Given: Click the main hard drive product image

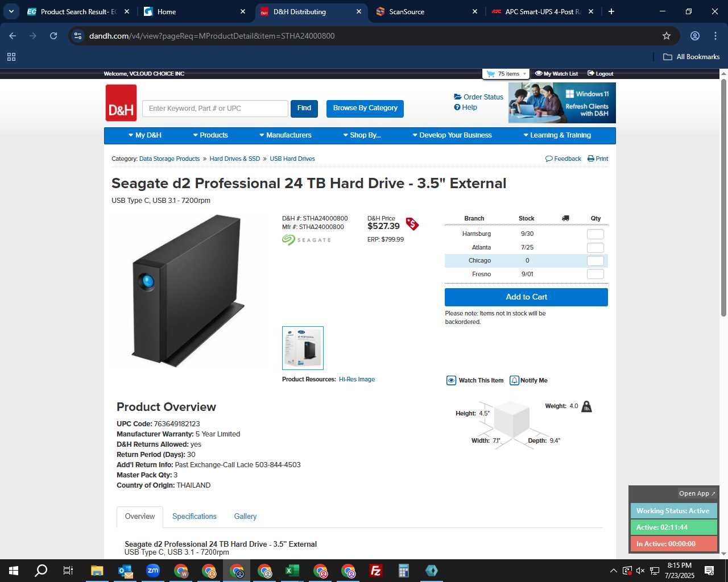Looking at the screenshot, I should click(188, 290).
